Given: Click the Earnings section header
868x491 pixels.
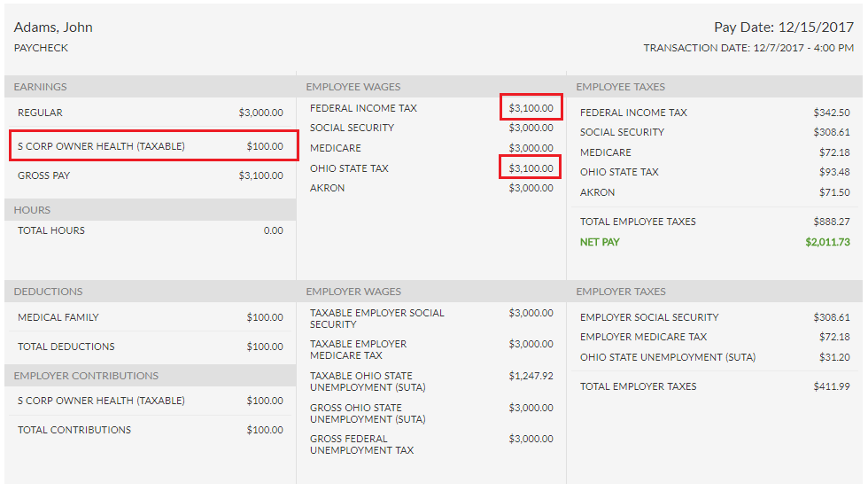Looking at the screenshot, I should coord(41,87).
